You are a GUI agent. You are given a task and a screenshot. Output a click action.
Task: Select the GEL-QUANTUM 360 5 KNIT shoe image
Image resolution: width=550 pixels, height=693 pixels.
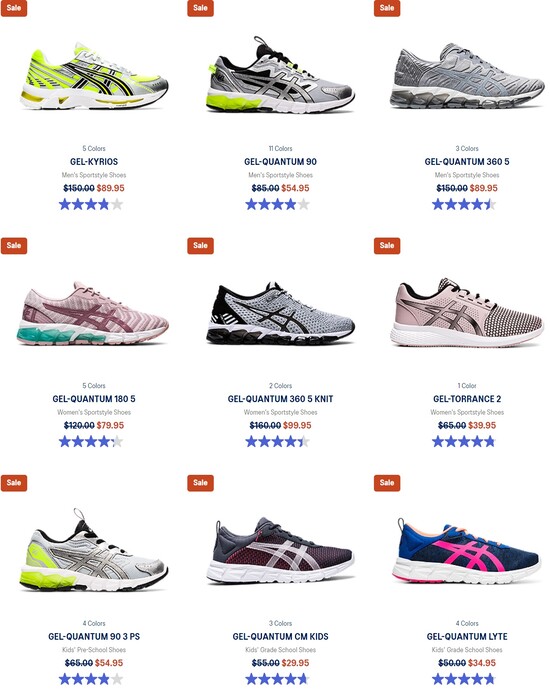pyautogui.click(x=280, y=314)
